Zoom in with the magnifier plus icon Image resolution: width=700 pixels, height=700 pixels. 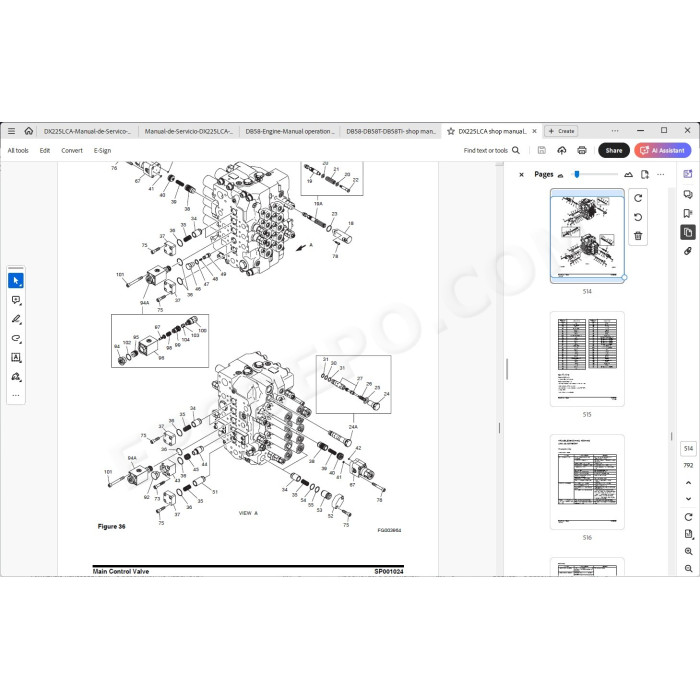point(688,551)
